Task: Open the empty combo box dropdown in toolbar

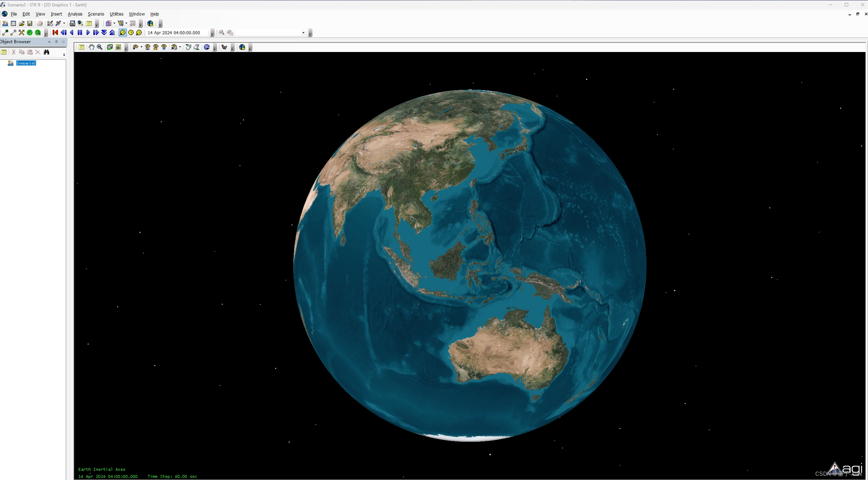Action: tap(303, 33)
